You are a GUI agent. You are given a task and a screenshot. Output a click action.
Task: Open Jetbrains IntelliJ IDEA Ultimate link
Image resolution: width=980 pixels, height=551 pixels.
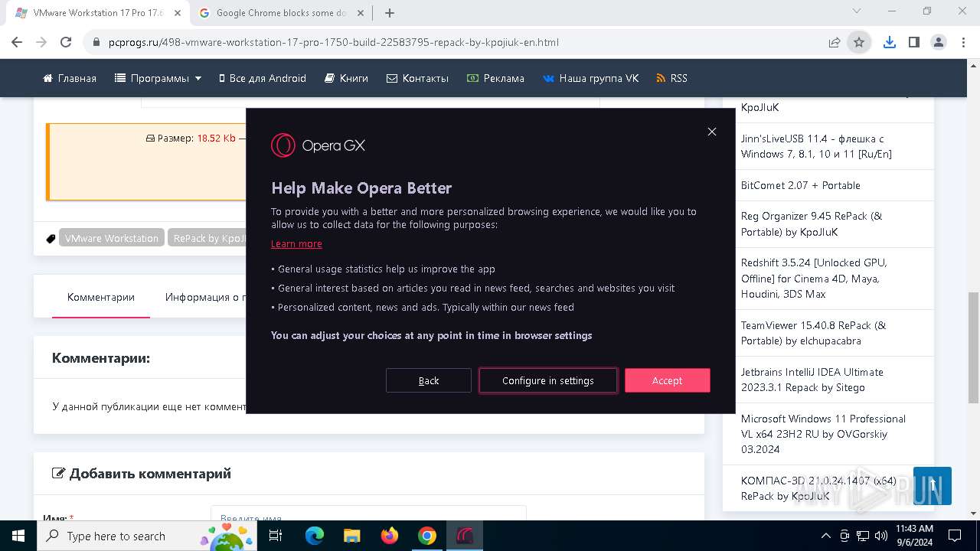click(x=812, y=380)
